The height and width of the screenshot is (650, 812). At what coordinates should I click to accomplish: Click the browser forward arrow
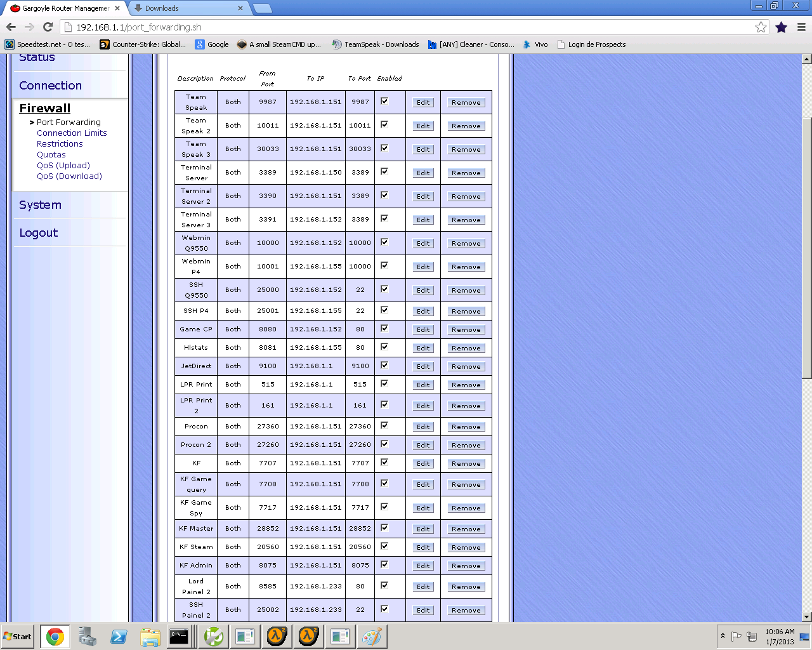(x=29, y=27)
